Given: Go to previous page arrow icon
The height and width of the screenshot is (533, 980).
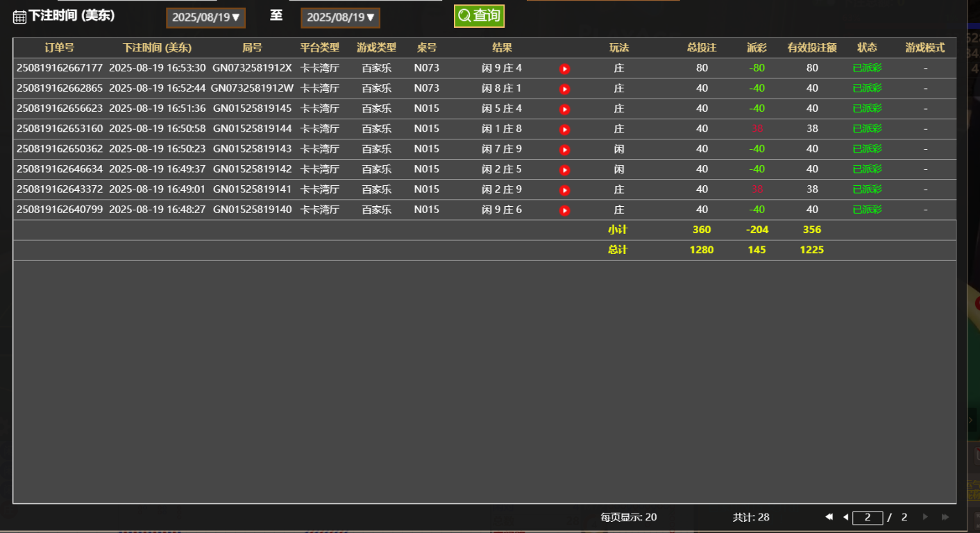Looking at the screenshot, I should pyautogui.click(x=845, y=517).
